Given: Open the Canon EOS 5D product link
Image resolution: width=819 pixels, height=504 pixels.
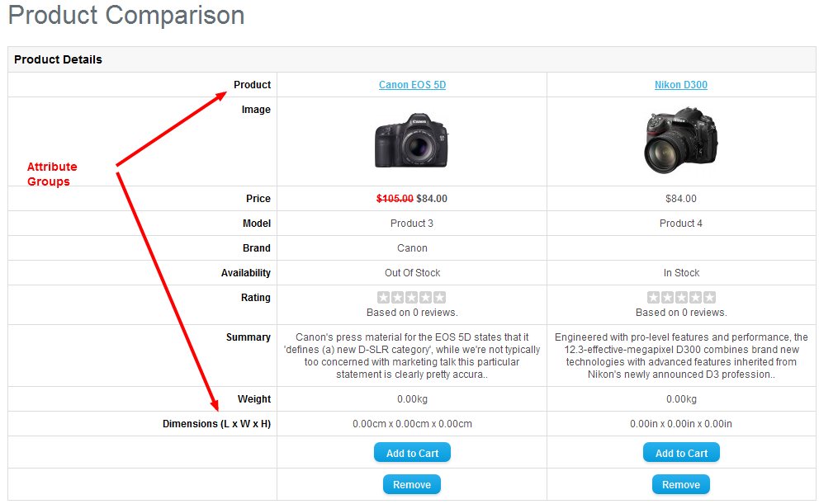Looking at the screenshot, I should coord(412,85).
